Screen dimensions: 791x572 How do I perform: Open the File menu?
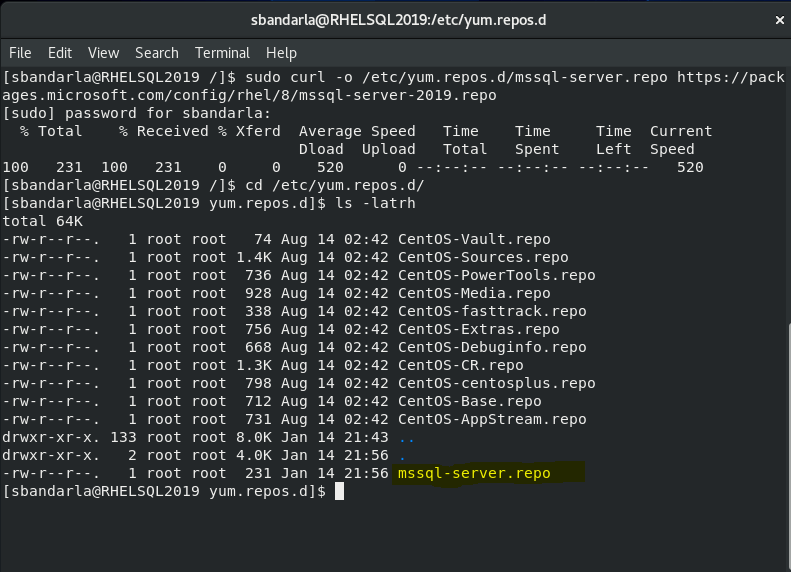pos(20,53)
